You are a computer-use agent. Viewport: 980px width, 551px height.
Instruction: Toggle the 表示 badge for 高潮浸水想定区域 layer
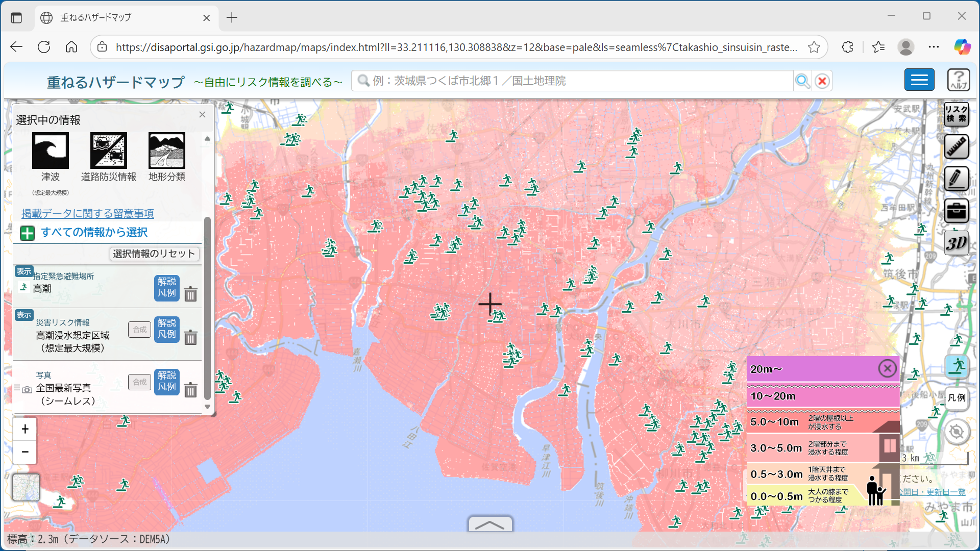pos(24,315)
